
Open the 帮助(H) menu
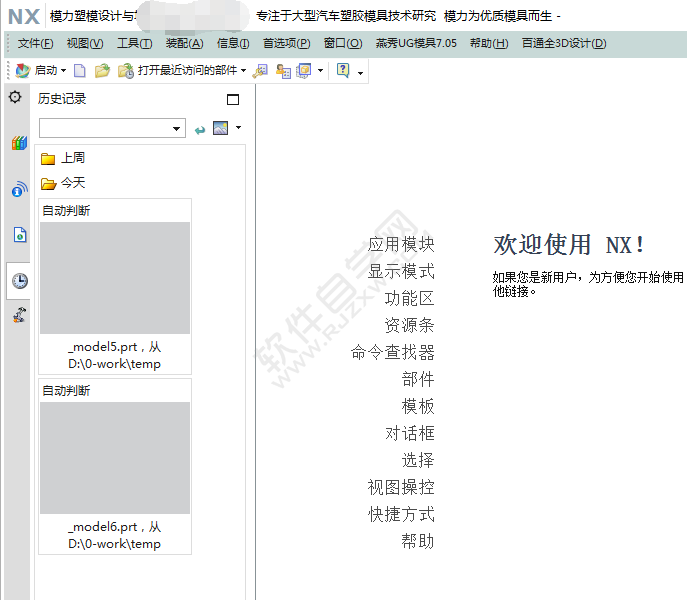click(489, 43)
